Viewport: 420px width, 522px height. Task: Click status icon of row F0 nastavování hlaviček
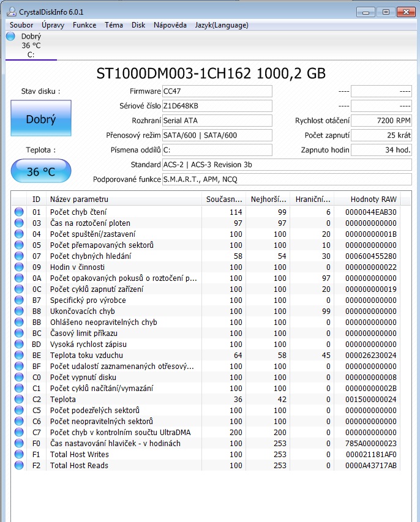(19, 443)
